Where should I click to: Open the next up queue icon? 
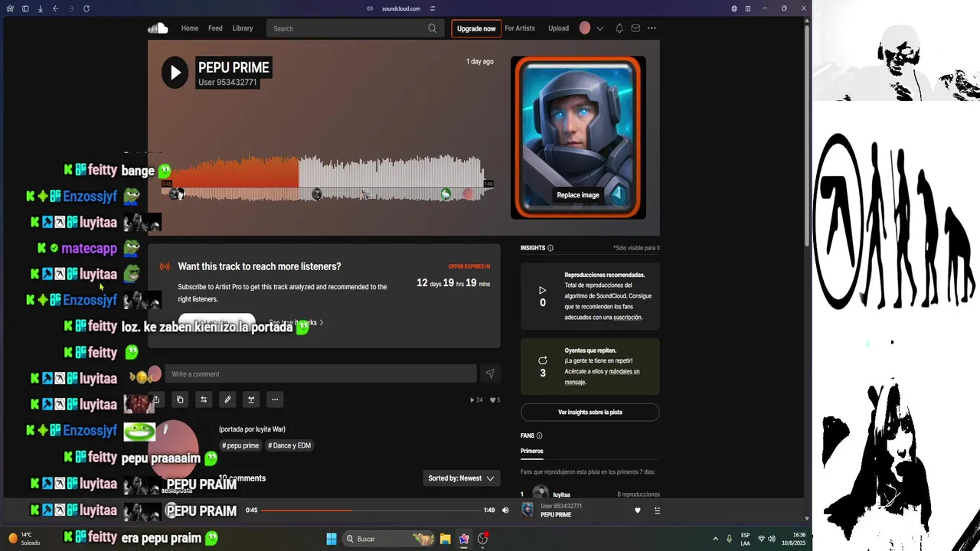tap(657, 510)
